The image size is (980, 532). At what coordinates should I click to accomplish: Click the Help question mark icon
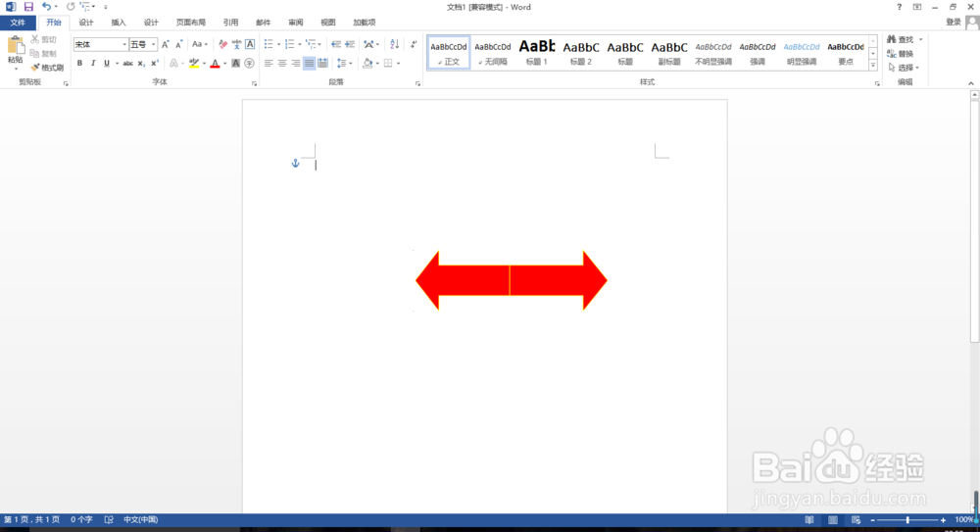click(x=900, y=7)
